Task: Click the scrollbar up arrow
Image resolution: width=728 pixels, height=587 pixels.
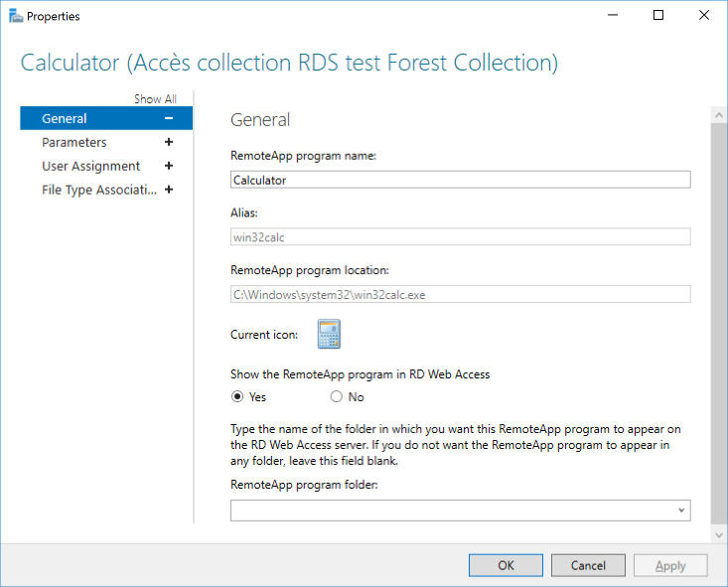Action: point(719,114)
